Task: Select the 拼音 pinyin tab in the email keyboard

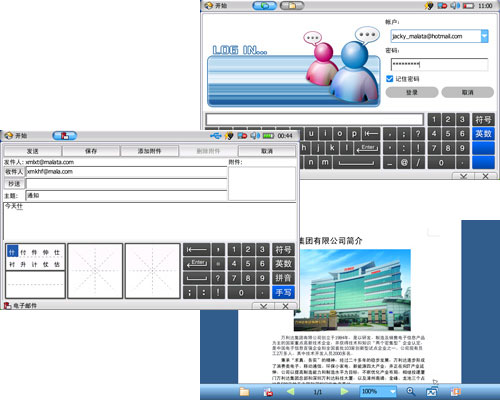Action: 283,278
